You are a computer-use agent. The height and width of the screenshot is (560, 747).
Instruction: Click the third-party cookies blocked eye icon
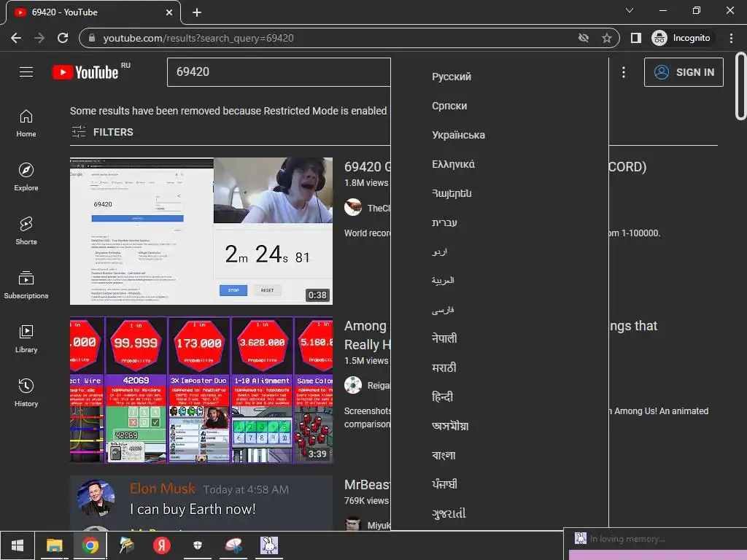coord(583,38)
